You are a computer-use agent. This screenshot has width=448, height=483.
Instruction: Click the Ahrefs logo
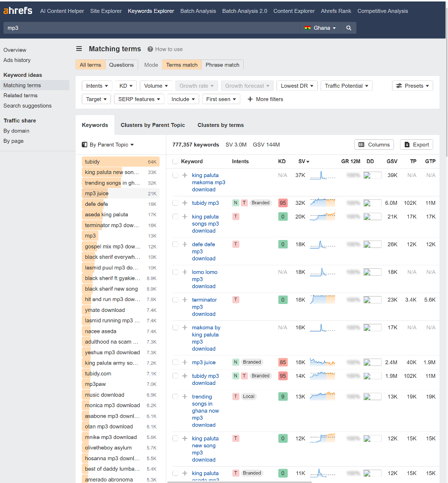(x=18, y=11)
